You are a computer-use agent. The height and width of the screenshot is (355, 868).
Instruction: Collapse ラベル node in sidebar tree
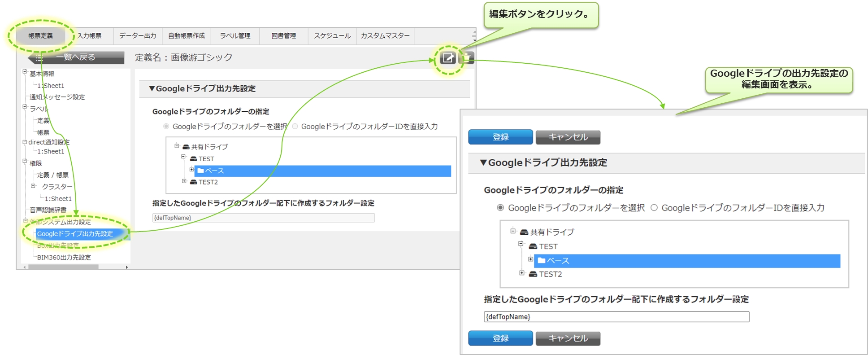[25, 107]
